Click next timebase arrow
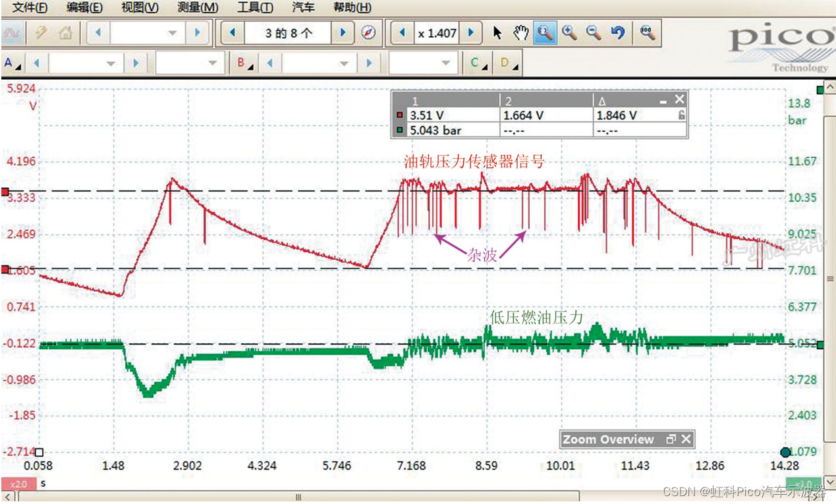The width and height of the screenshot is (836, 504). pyautogui.click(x=196, y=32)
